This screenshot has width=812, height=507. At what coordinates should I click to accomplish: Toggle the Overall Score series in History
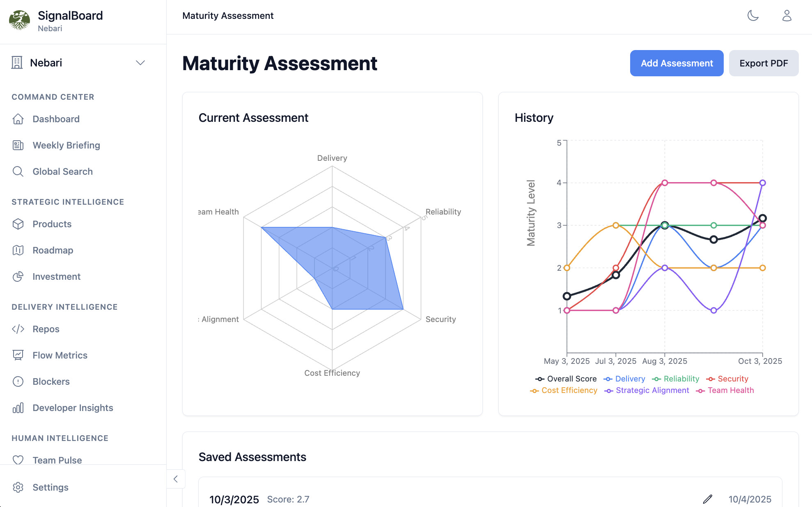(x=566, y=379)
